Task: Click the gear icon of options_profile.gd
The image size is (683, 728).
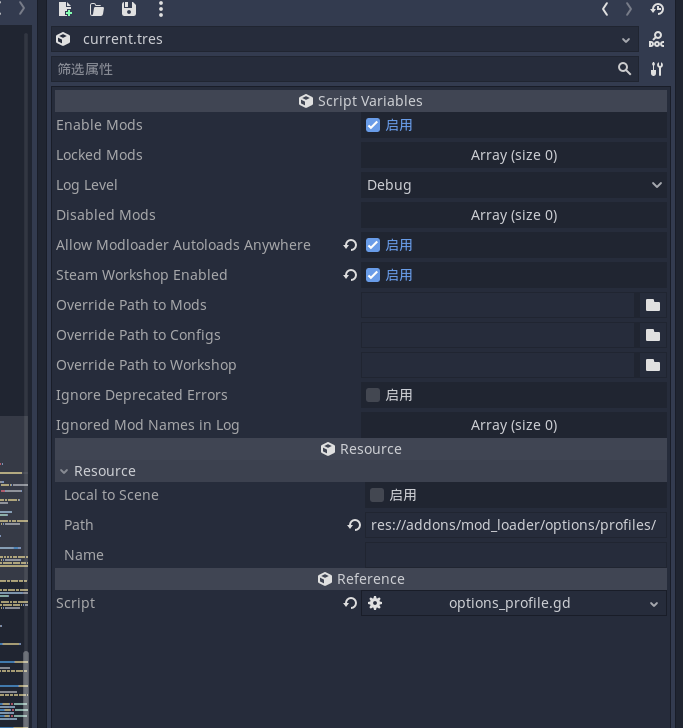Action: (375, 603)
